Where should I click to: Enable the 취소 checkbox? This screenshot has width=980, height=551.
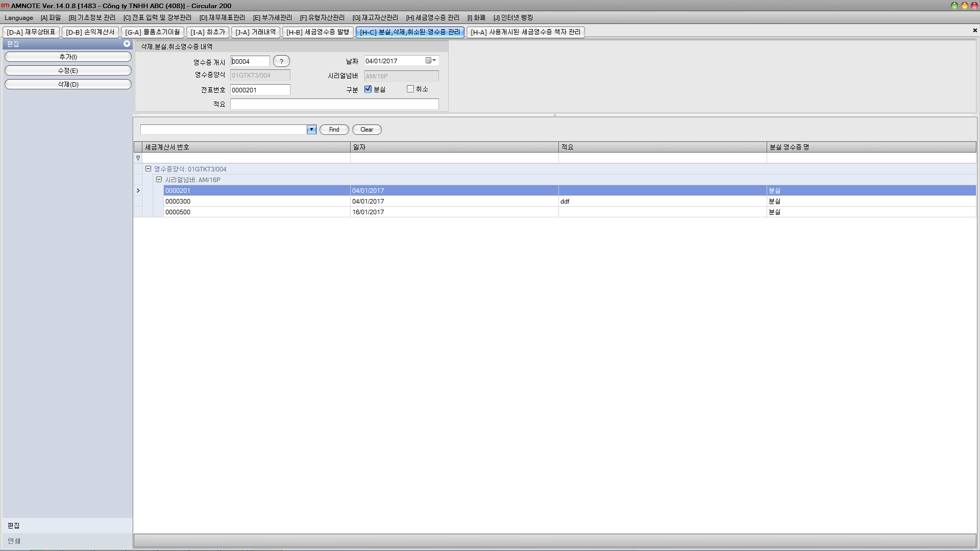tap(410, 89)
